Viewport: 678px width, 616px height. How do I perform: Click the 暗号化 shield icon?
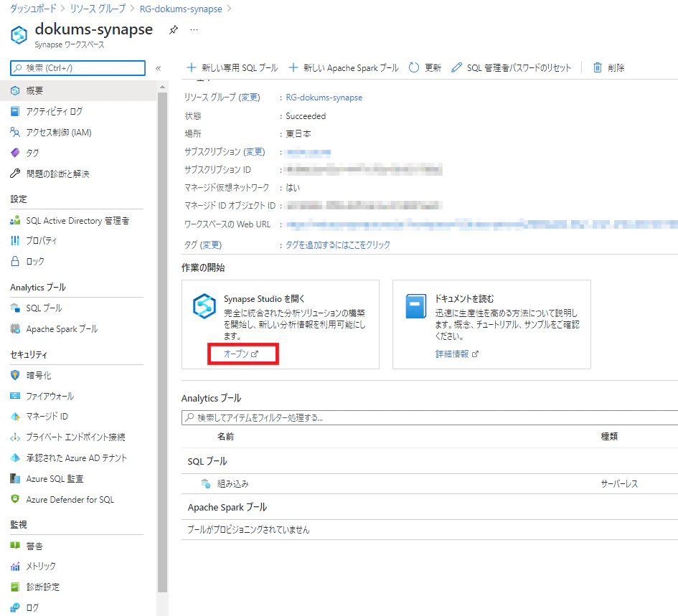pyautogui.click(x=15, y=375)
